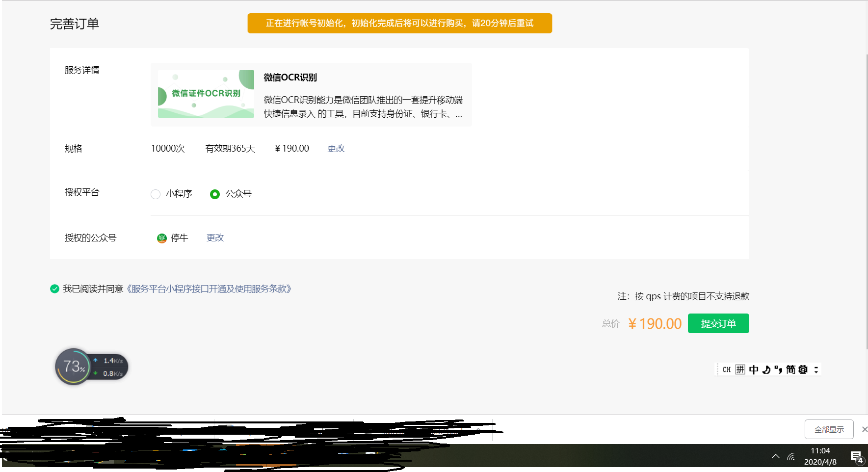
Task: Click the 服务详情 label
Action: pyautogui.click(x=82, y=70)
